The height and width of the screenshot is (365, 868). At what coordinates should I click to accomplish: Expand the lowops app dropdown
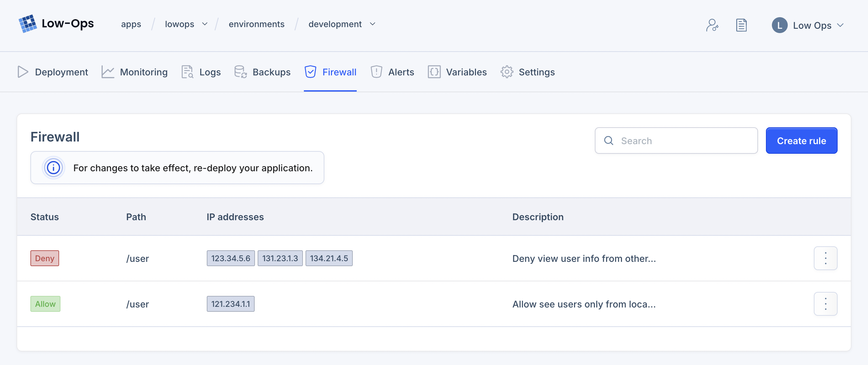coord(205,24)
